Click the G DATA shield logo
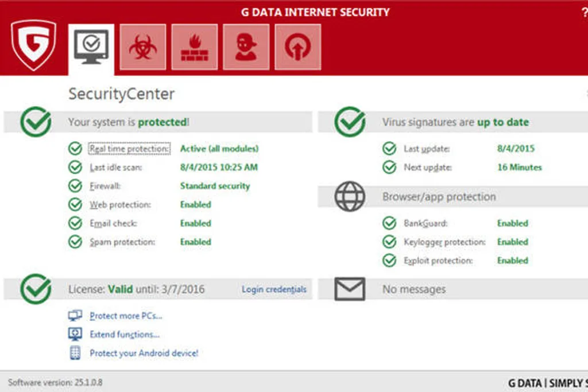588x392 pixels. coord(33,45)
